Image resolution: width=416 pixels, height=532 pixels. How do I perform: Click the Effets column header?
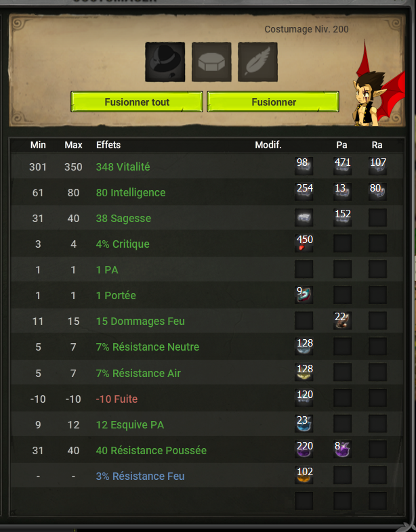click(108, 145)
